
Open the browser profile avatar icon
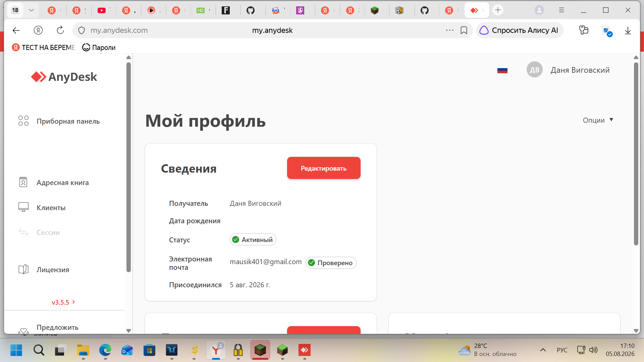coord(539,10)
